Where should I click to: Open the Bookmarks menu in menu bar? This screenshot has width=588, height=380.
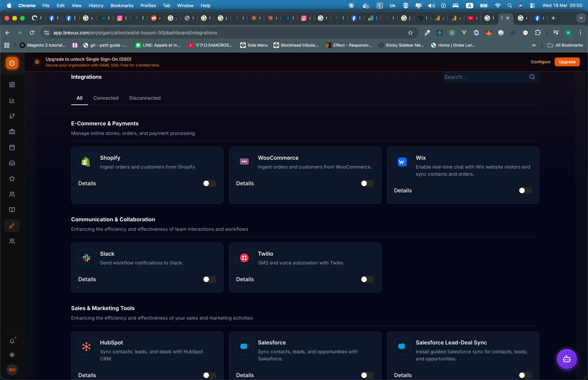(122, 5)
